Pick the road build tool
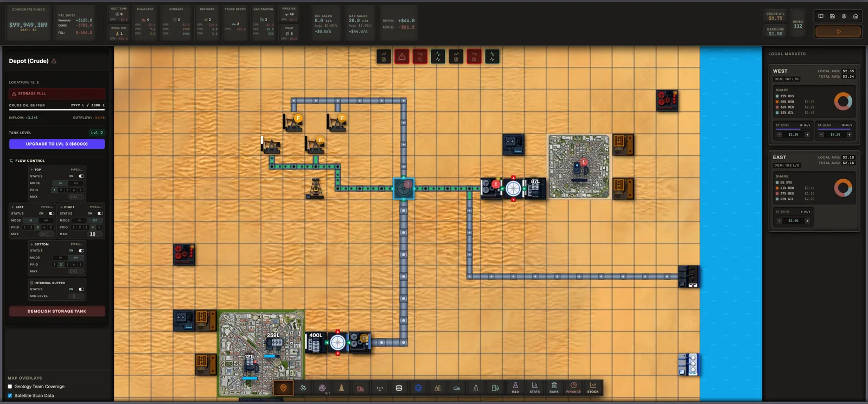 [x=476, y=388]
